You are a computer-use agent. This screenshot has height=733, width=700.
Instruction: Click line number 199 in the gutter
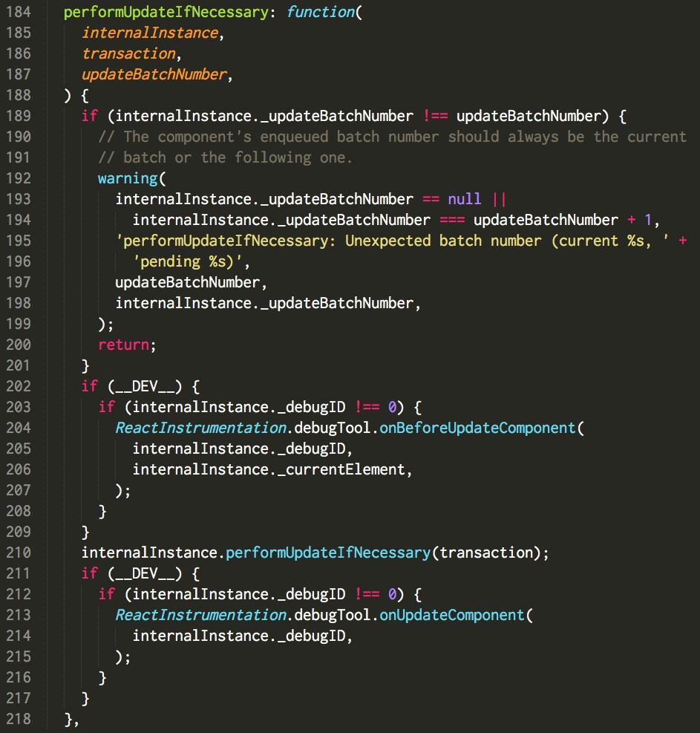[x=19, y=324]
